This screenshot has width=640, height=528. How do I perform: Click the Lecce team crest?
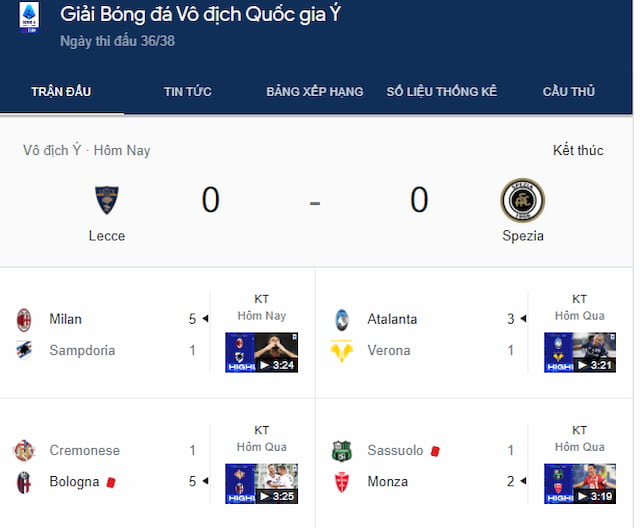pyautogui.click(x=106, y=200)
